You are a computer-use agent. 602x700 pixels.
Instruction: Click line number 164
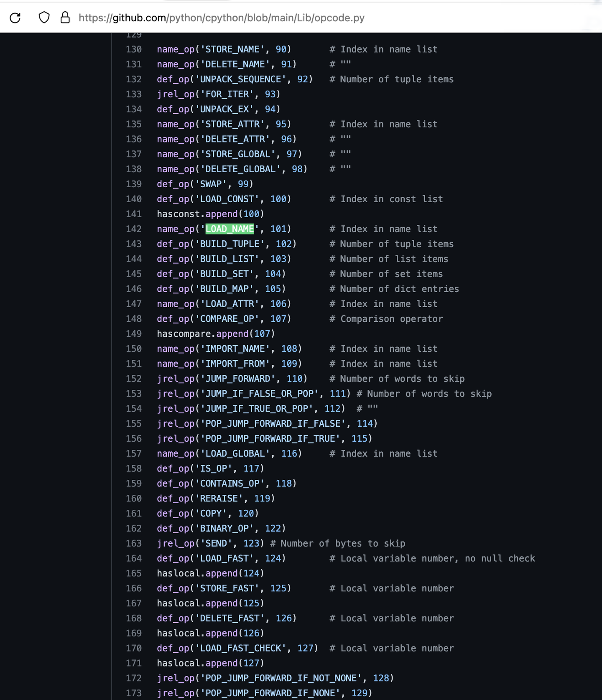click(x=134, y=558)
